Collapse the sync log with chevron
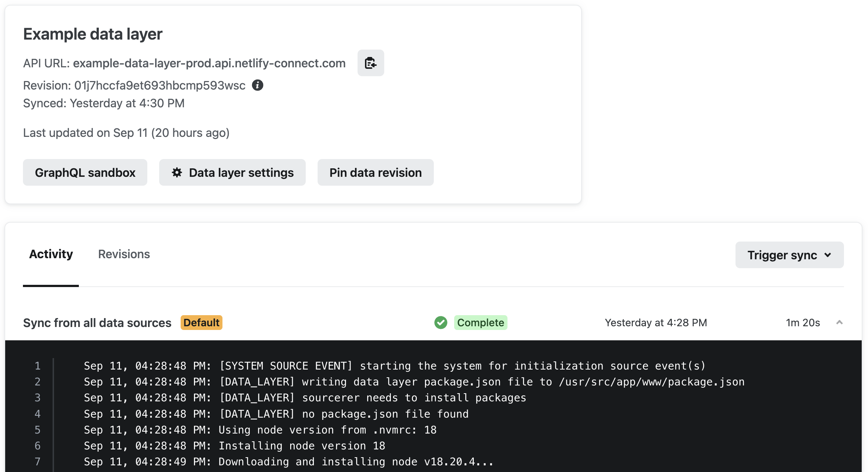Image resolution: width=868 pixels, height=472 pixels. pyautogui.click(x=839, y=323)
